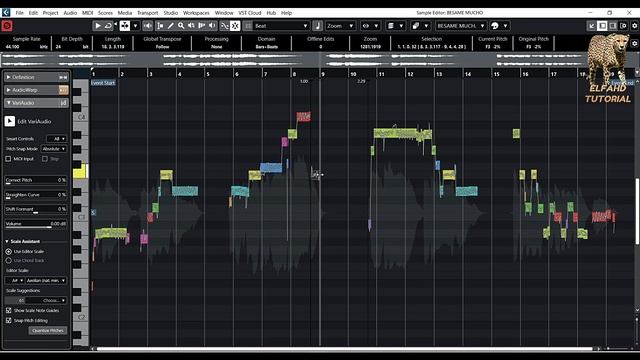640x360 pixels.
Task: Select the Draw pencil tool
Action: [x=171, y=26]
